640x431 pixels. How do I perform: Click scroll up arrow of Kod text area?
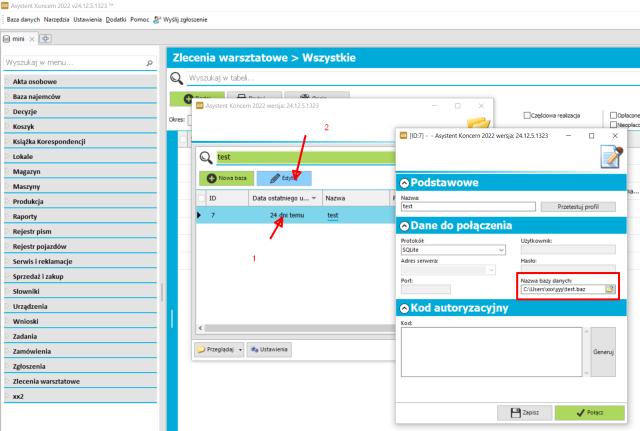pyautogui.click(x=586, y=332)
